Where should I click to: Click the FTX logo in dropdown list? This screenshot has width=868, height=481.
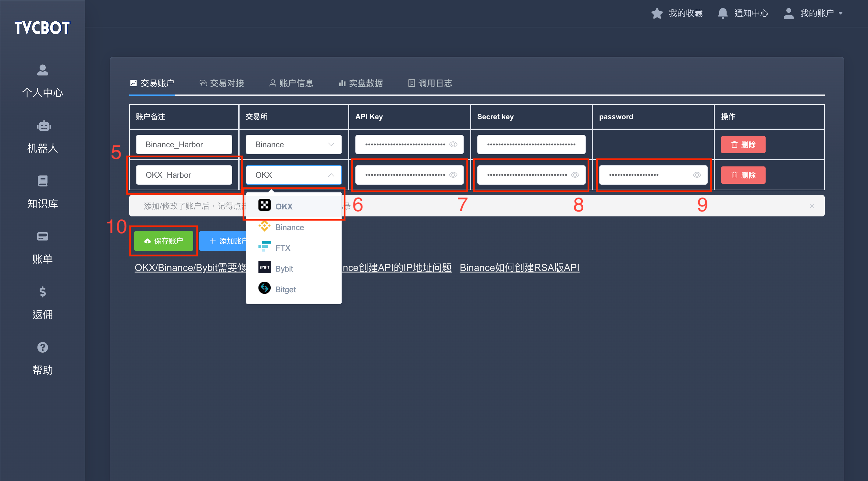[x=265, y=247]
